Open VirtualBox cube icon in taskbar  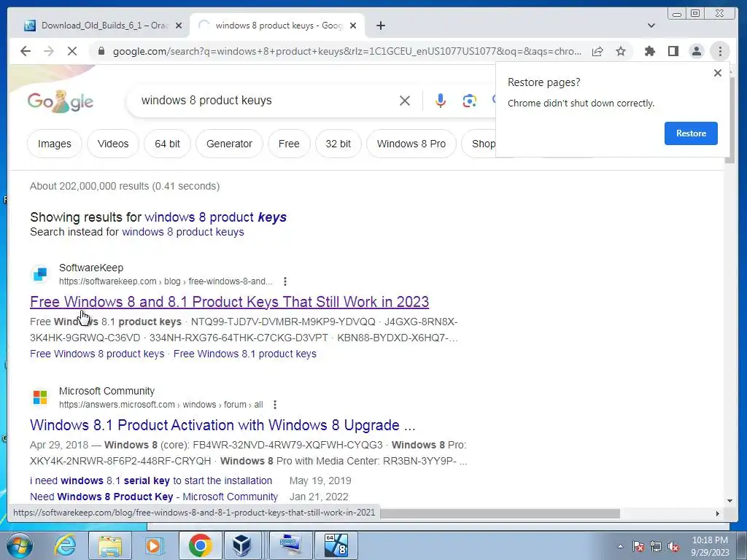tap(241, 545)
